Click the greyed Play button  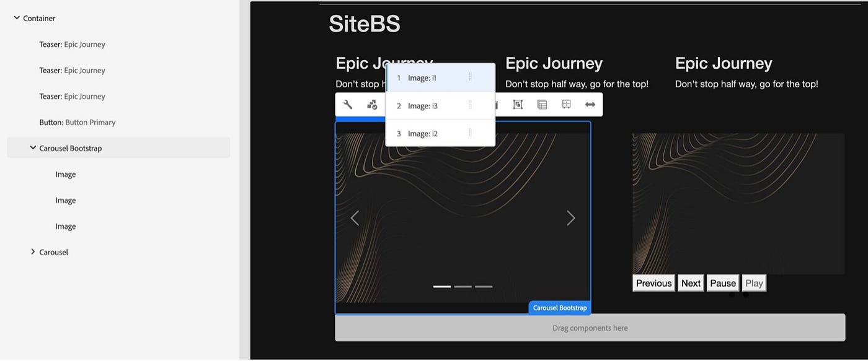[x=754, y=283]
